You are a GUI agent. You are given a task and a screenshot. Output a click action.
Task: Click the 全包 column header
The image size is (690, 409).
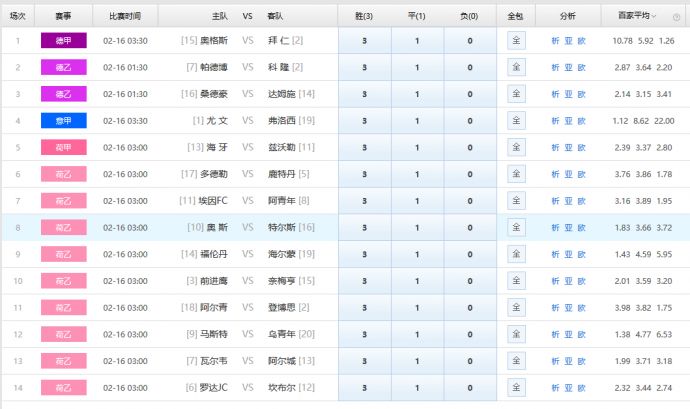point(515,16)
